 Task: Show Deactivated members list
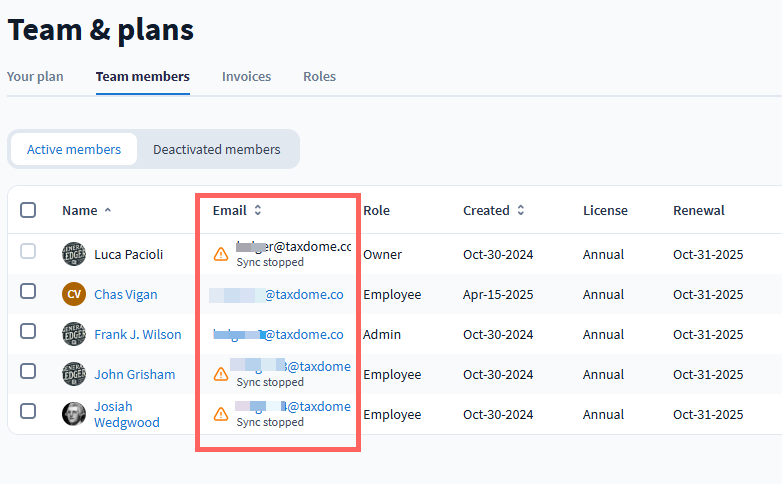(x=216, y=150)
